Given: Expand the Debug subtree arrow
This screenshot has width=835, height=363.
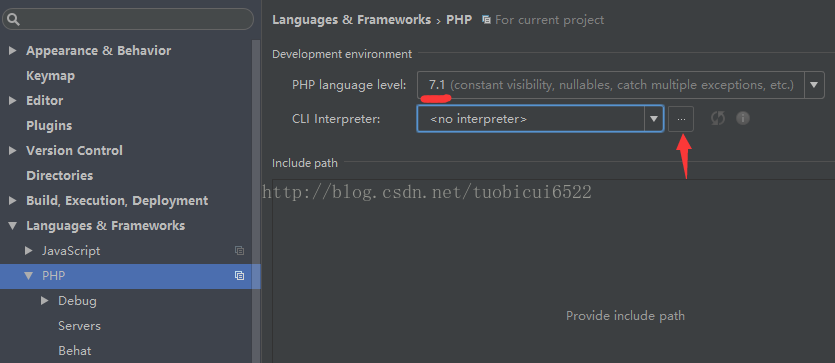Looking at the screenshot, I should pyautogui.click(x=45, y=301).
